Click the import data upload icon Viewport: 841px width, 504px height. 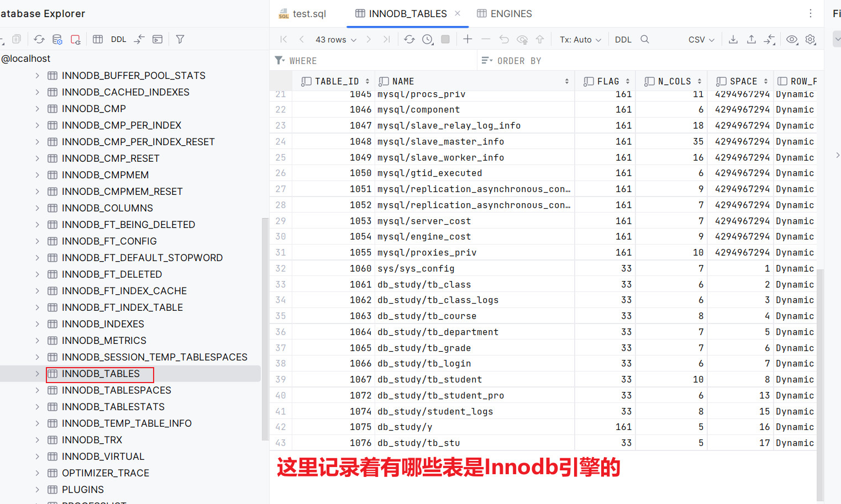click(751, 39)
